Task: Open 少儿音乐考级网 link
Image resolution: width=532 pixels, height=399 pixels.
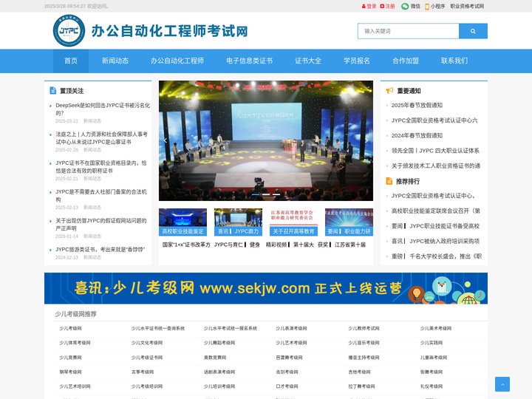Action: point(364,343)
